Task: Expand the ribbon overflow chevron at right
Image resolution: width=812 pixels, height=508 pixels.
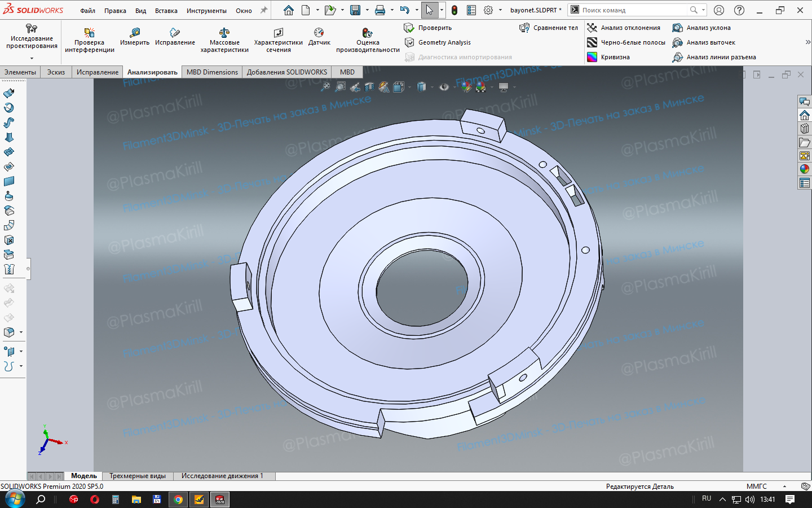Action: coord(807,42)
